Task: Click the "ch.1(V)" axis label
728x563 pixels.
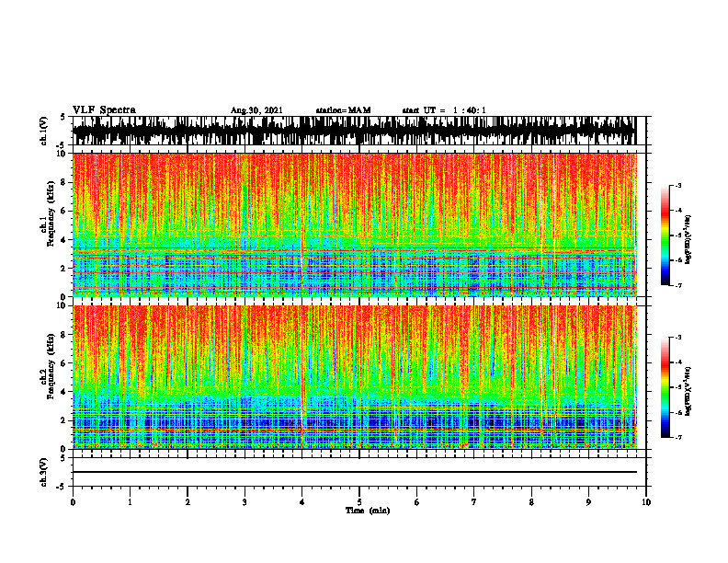Action: tap(43, 131)
